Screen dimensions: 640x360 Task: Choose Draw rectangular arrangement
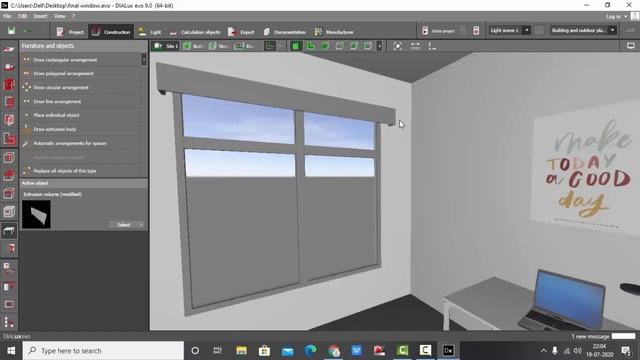pos(81,60)
